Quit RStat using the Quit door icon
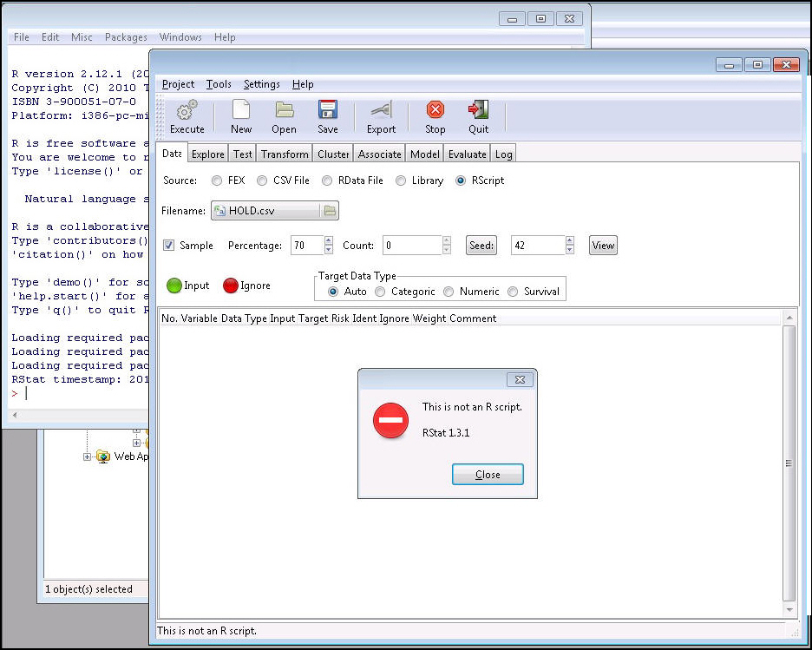Viewport: 812px width, 650px height. pyautogui.click(x=478, y=110)
